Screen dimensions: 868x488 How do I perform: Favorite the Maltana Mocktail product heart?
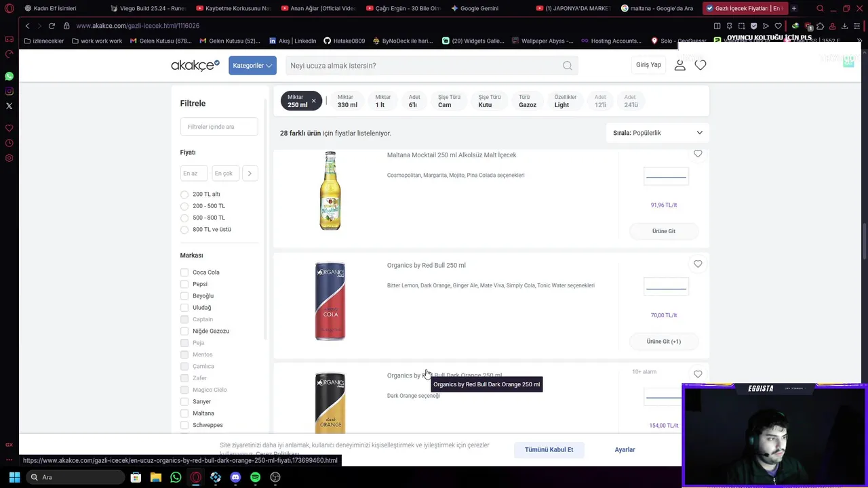click(x=698, y=154)
